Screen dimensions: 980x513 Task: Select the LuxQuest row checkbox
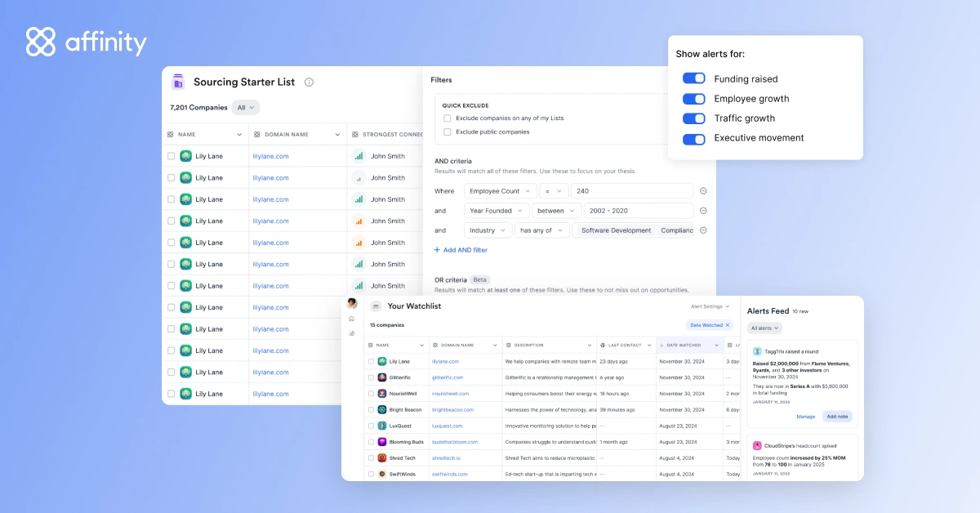click(x=371, y=426)
